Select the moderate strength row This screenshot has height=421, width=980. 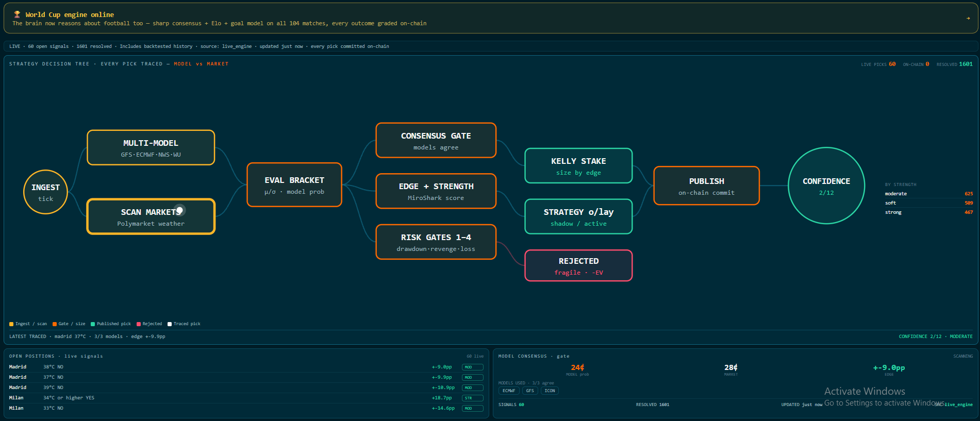pos(928,194)
